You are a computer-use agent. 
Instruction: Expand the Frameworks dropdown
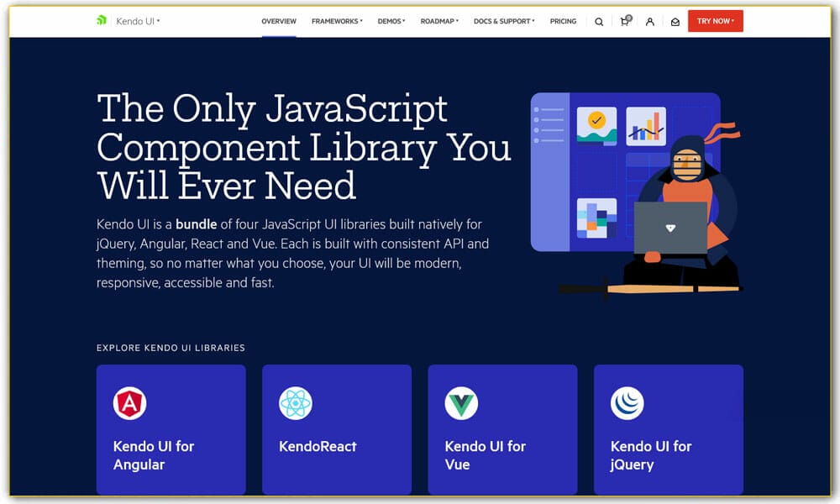336,21
